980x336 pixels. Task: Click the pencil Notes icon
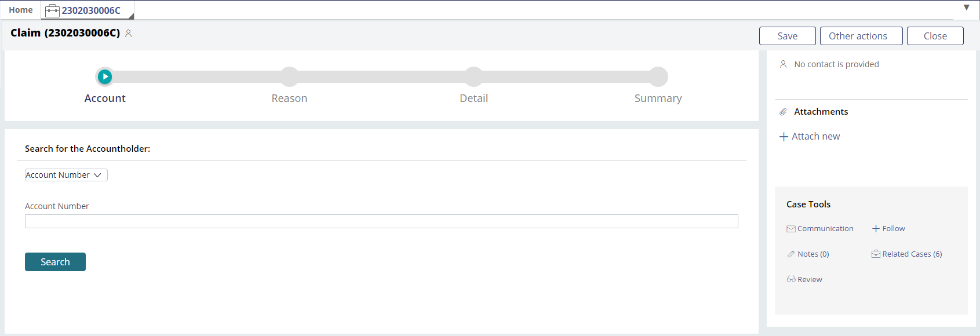click(x=791, y=254)
